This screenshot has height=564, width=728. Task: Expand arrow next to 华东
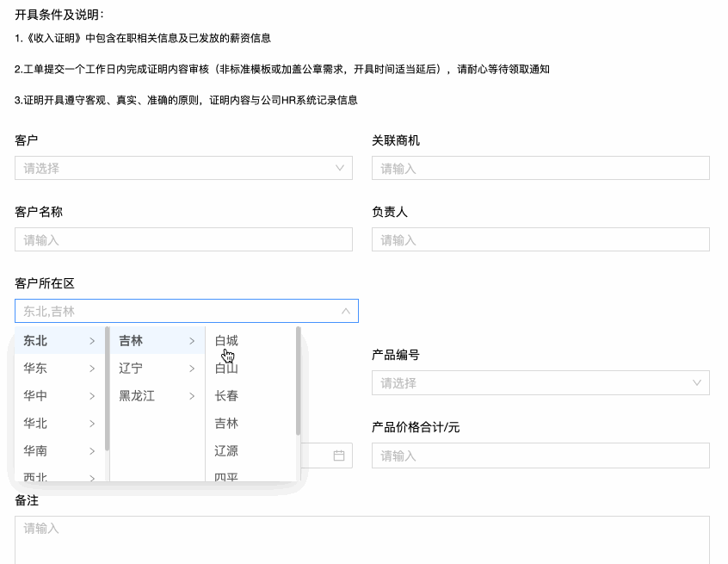click(92, 369)
